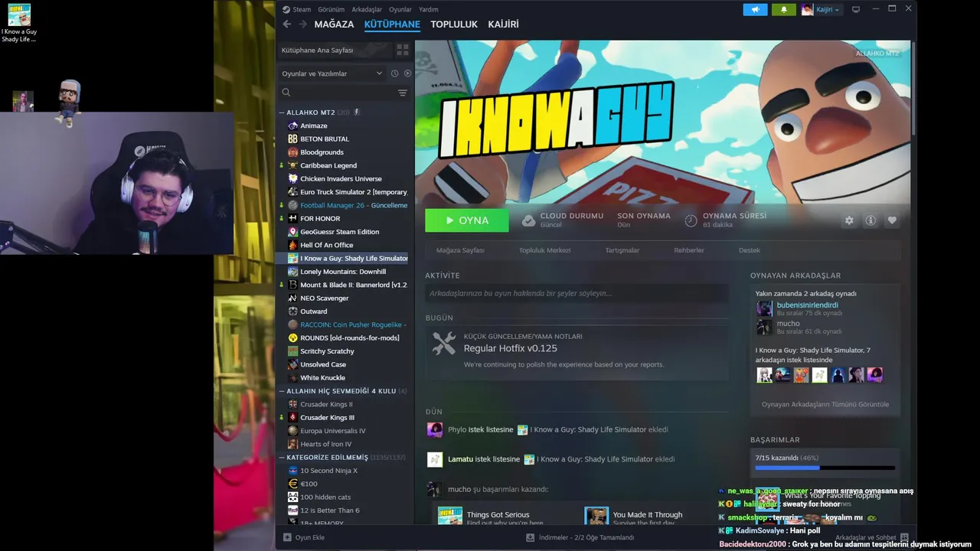Screen dimensions: 980x551
Task: Click the Oyun Ekle plus icon
Action: point(287,537)
